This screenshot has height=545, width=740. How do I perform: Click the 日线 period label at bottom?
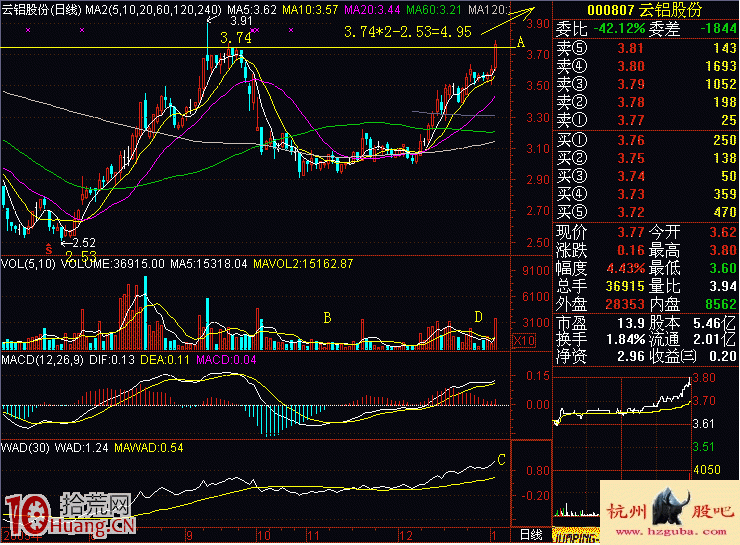[531, 535]
